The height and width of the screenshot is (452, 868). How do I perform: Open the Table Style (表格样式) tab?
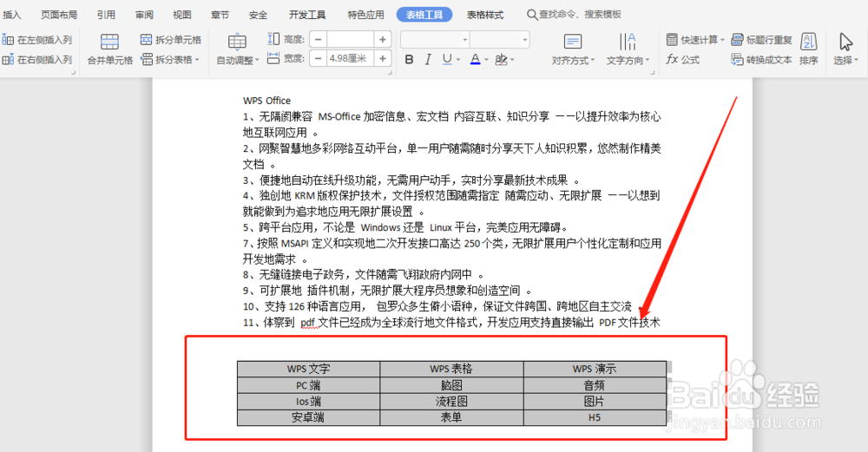click(x=485, y=15)
